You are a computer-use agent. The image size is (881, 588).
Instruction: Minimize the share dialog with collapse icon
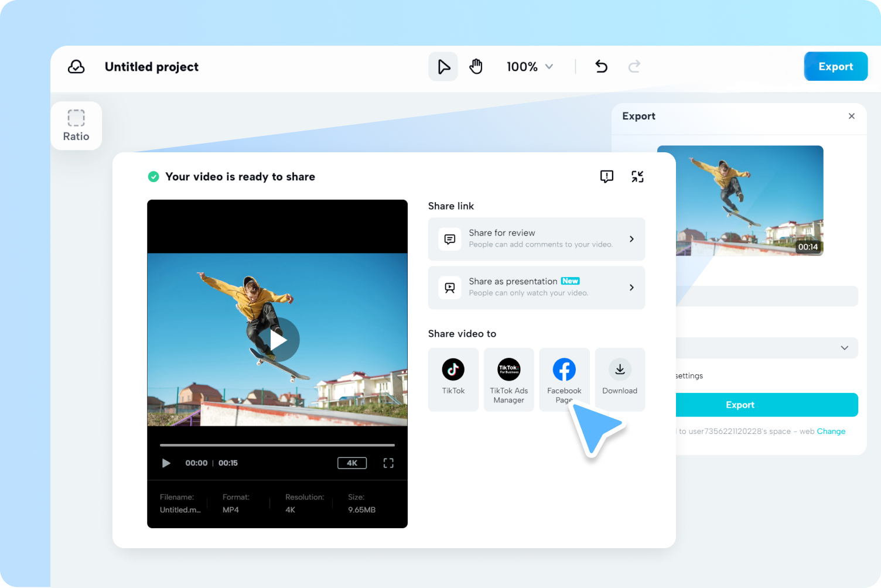point(637,176)
